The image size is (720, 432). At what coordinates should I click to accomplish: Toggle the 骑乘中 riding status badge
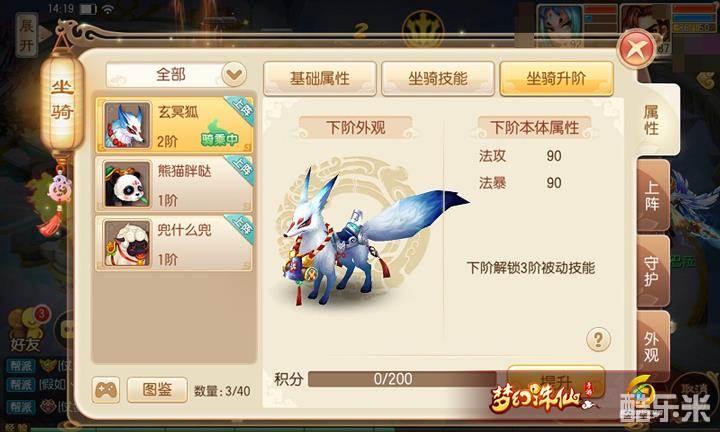219,137
